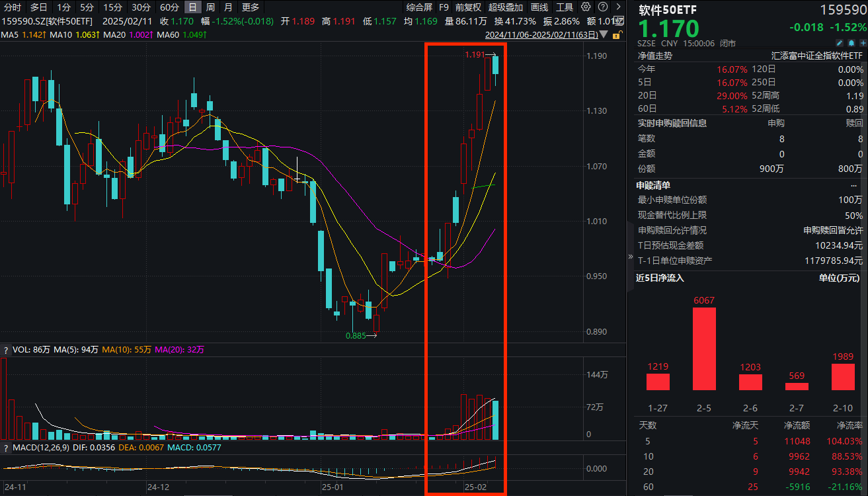Select the 30分 period

141,7
